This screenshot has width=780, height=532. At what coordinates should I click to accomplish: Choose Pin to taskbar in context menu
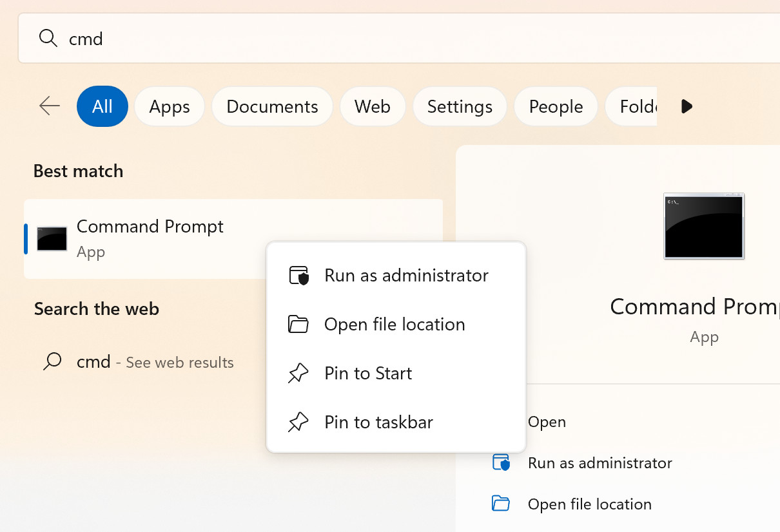(x=396, y=423)
